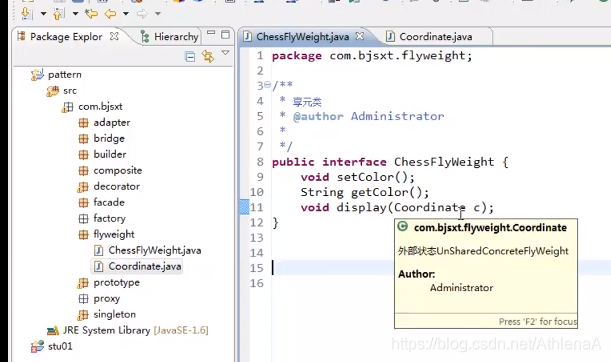The height and width of the screenshot is (362, 611).
Task: Click the 'getColor' method name
Action: (380, 192)
